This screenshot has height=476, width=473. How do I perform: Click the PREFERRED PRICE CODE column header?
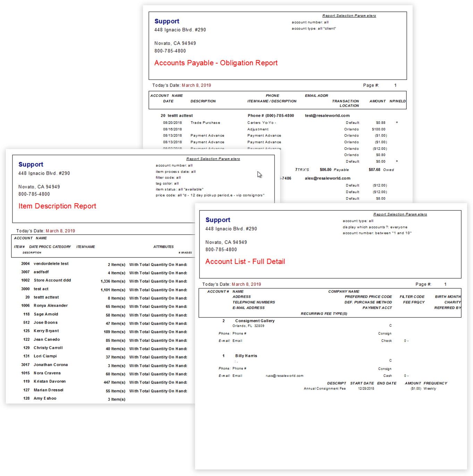[369, 297]
